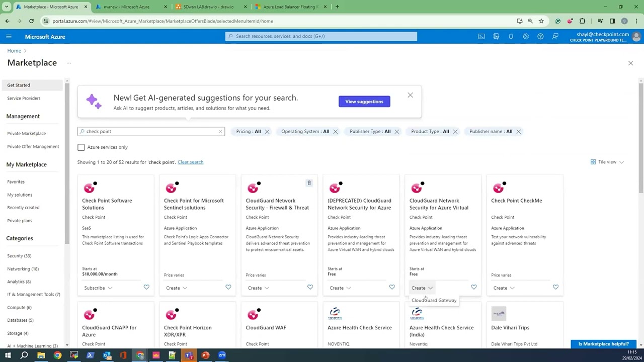
Task: Open the Azure Health Check Service card title
Action: [x=359, y=327]
